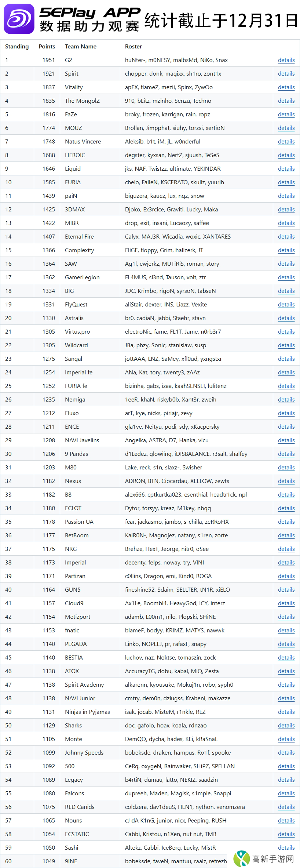Screen dimensions: 300x868
Task: Click details for Falcons row
Action: 286,793
